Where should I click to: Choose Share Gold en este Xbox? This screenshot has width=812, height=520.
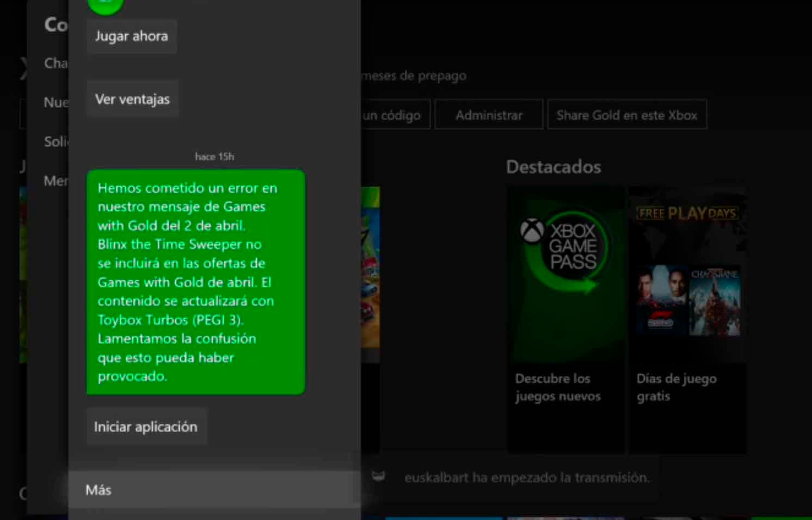(x=627, y=115)
